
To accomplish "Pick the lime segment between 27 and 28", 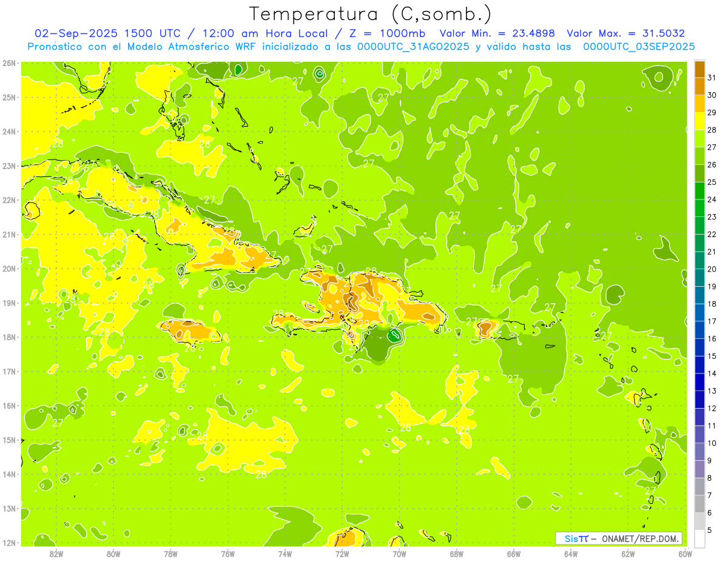I will pos(699,139).
